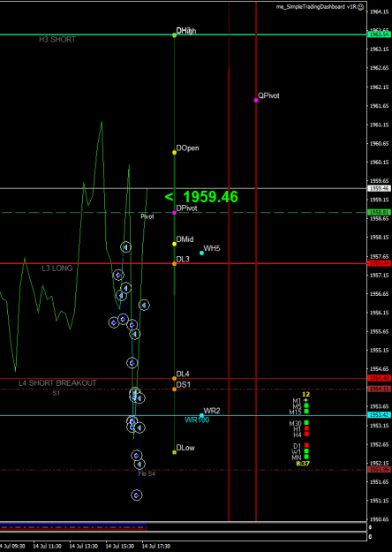Click the yellow DOpen marker dot

coord(174,153)
